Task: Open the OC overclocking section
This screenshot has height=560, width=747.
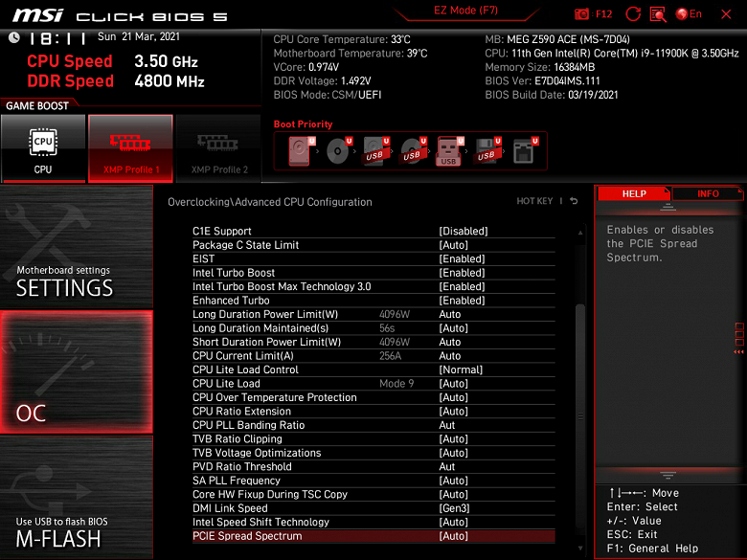Action: coord(77,372)
